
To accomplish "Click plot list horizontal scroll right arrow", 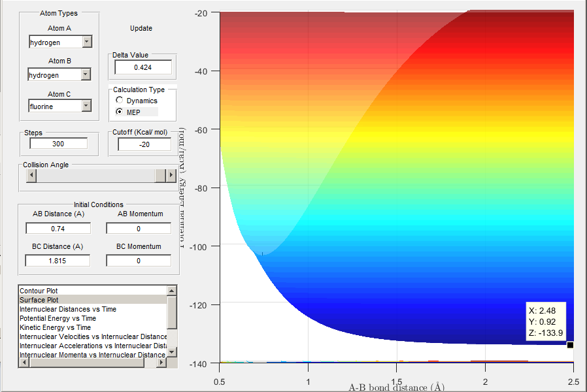I will tap(163, 363).
